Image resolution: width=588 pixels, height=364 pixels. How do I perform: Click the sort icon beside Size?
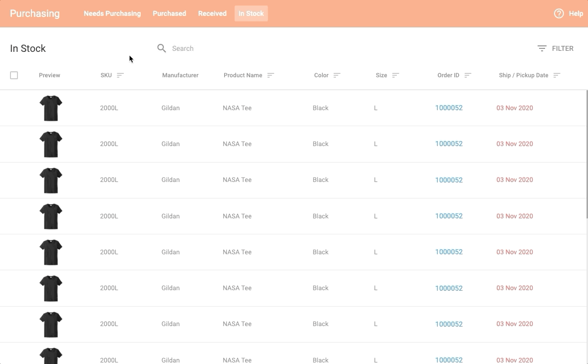point(395,75)
